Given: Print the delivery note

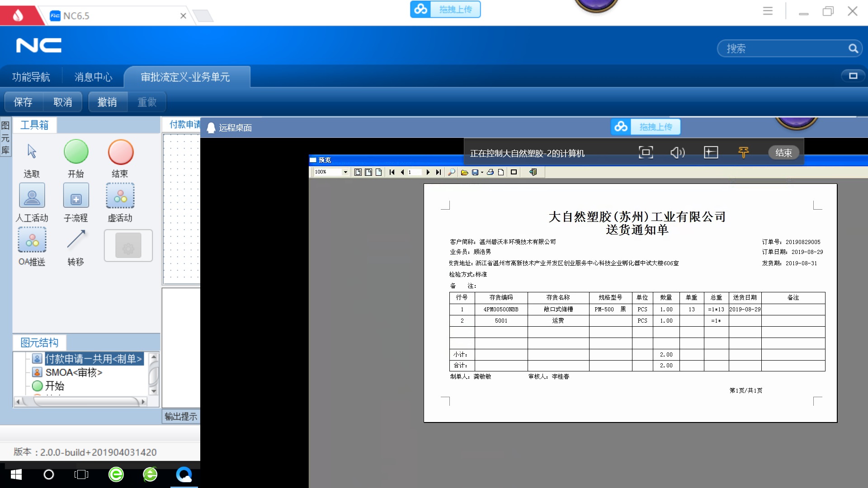Looking at the screenshot, I should (x=490, y=172).
